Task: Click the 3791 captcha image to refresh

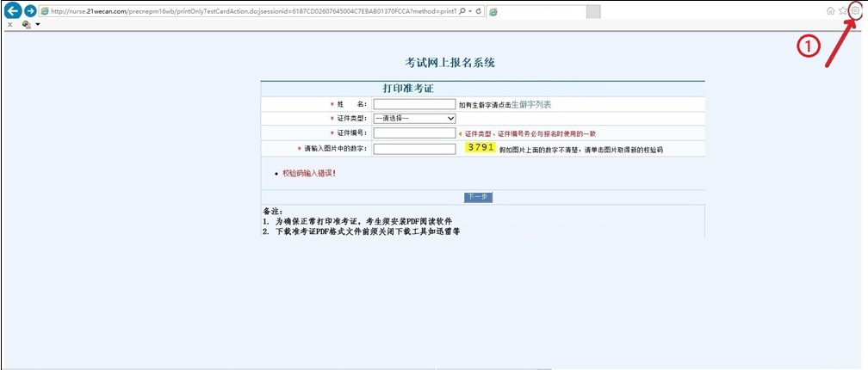Action: pyautogui.click(x=480, y=147)
